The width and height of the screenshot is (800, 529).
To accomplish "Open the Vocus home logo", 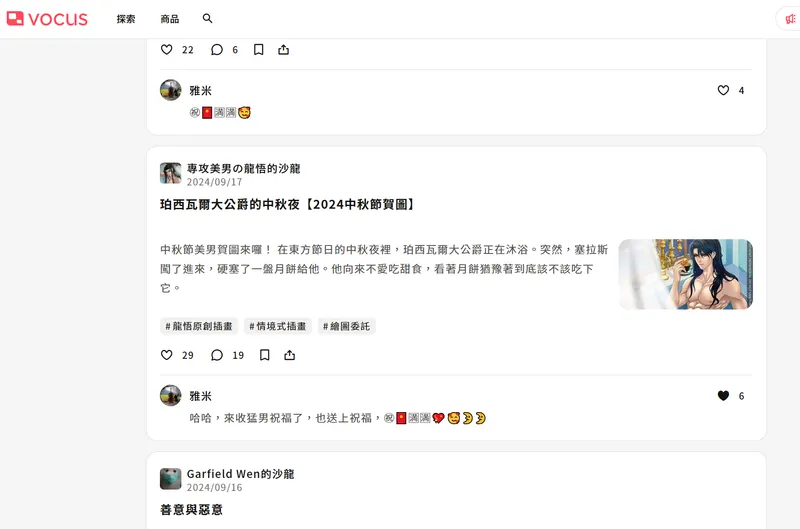I will pos(47,19).
